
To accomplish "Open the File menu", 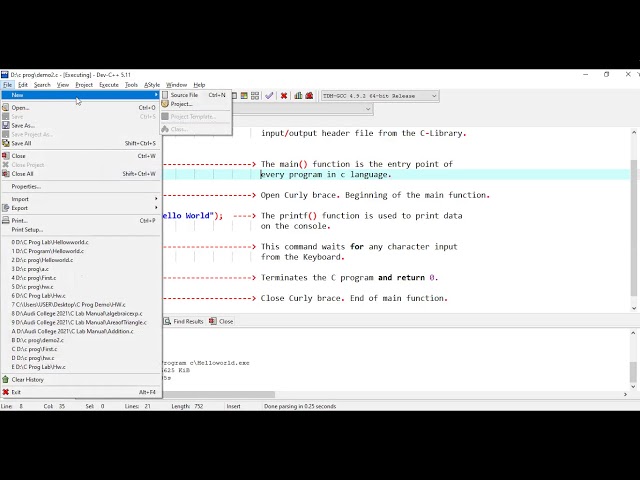I will 8,85.
